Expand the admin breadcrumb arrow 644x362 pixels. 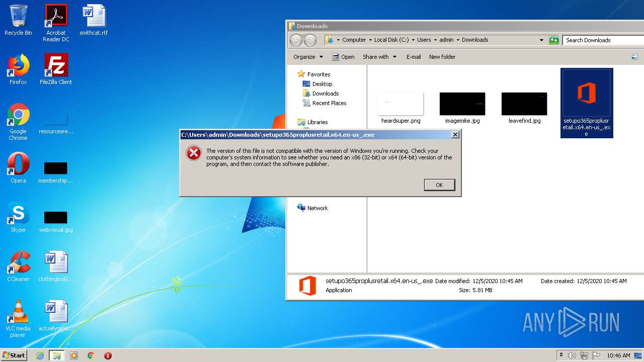tap(457, 40)
